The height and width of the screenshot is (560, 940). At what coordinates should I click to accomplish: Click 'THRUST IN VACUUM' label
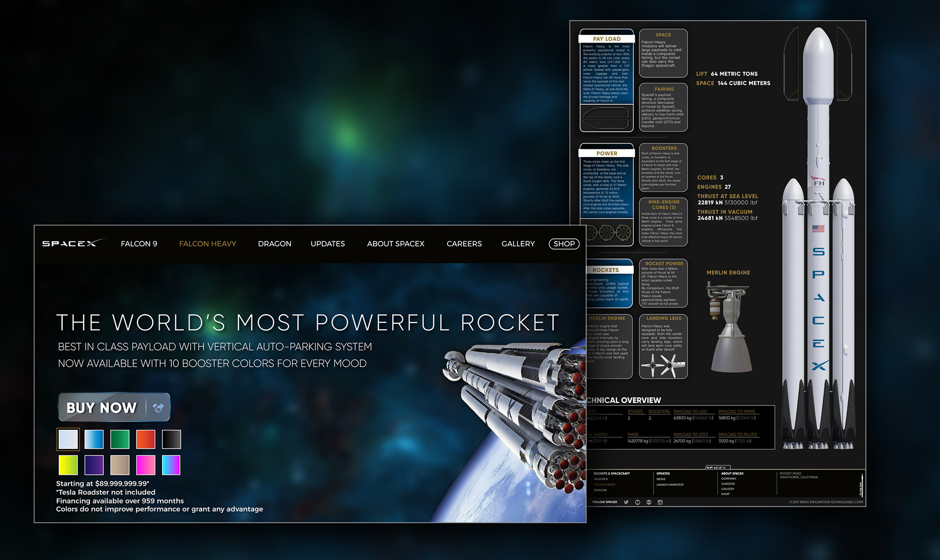(x=725, y=212)
